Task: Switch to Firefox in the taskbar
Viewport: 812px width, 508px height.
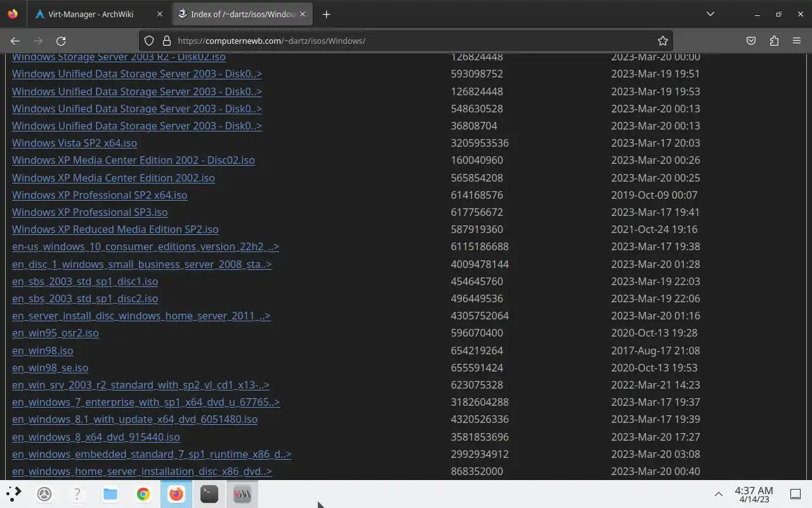Action: point(176,493)
